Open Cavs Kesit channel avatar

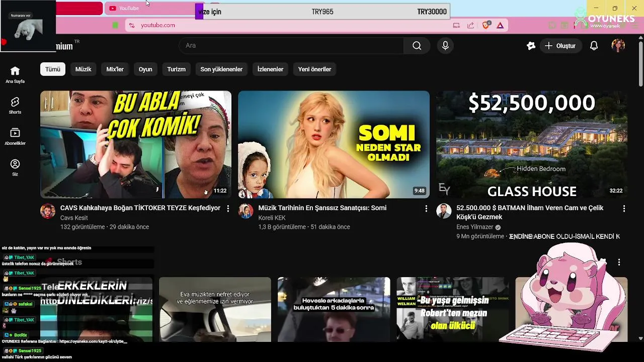pyautogui.click(x=48, y=211)
